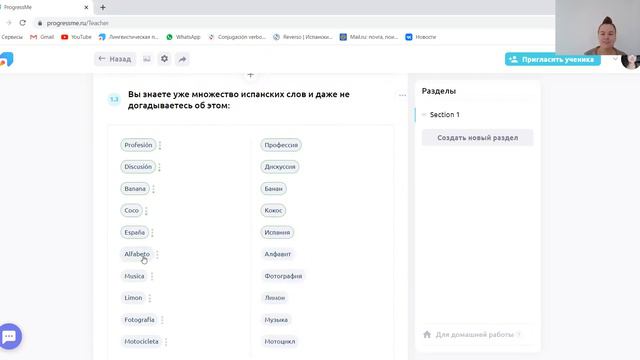
Task: Click drag handle next to Profesión
Action: (x=160, y=145)
